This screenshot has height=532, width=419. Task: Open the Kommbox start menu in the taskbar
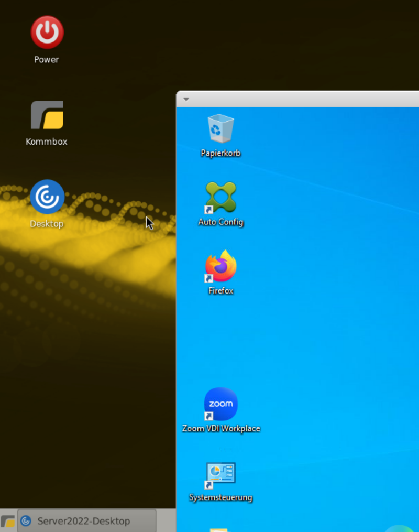pos(8,521)
